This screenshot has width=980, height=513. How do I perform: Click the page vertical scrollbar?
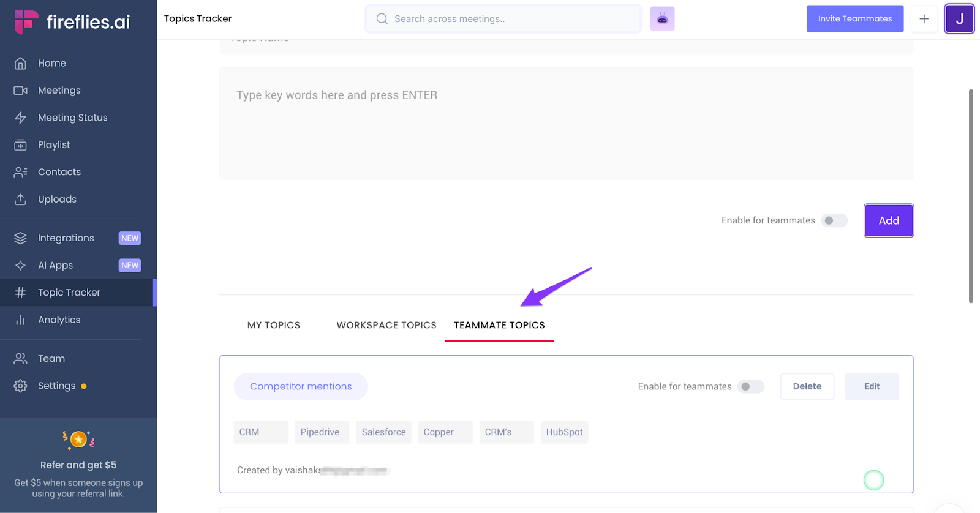[x=971, y=196]
